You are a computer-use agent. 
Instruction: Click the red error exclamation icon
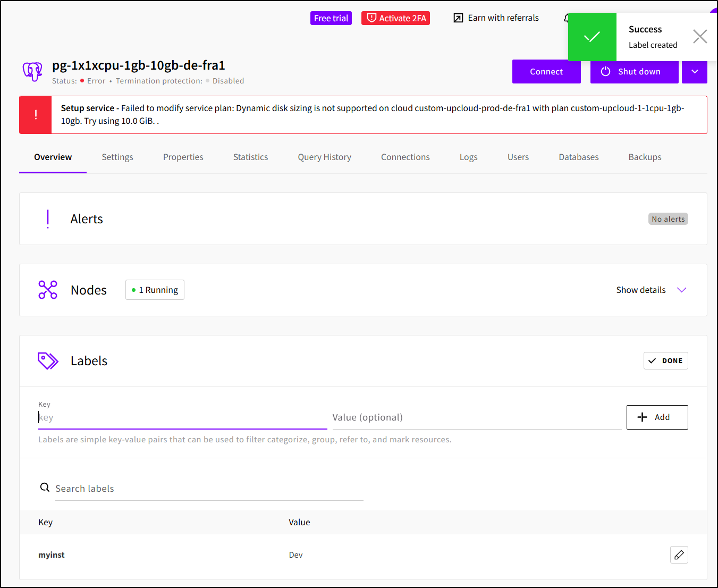(x=36, y=115)
